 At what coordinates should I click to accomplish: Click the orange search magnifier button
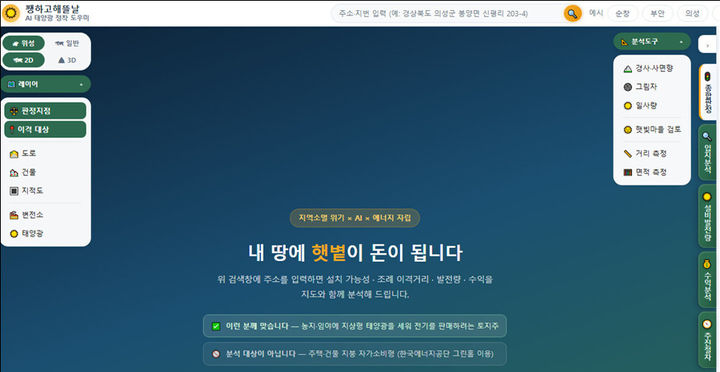572,13
